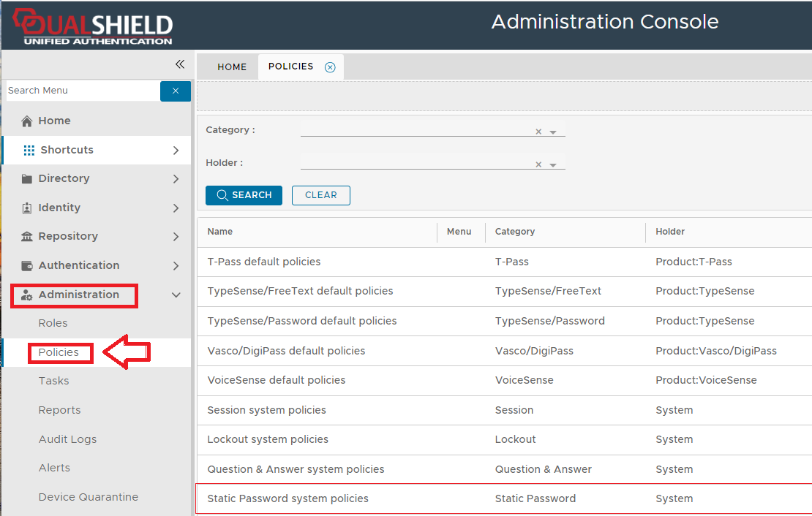Expand the Shortcuts menu chevron
812x516 pixels.
coord(176,151)
